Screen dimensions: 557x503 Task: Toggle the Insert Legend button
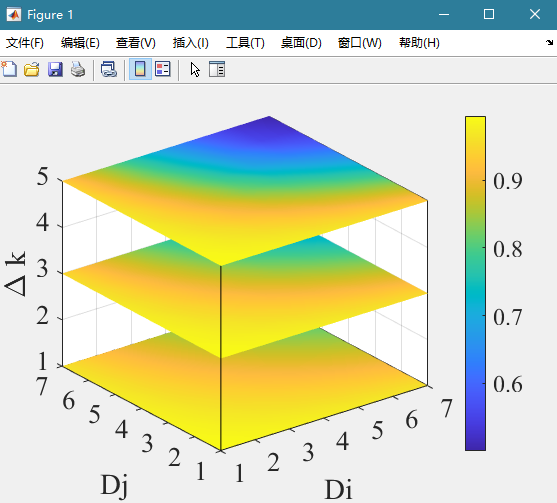163,69
